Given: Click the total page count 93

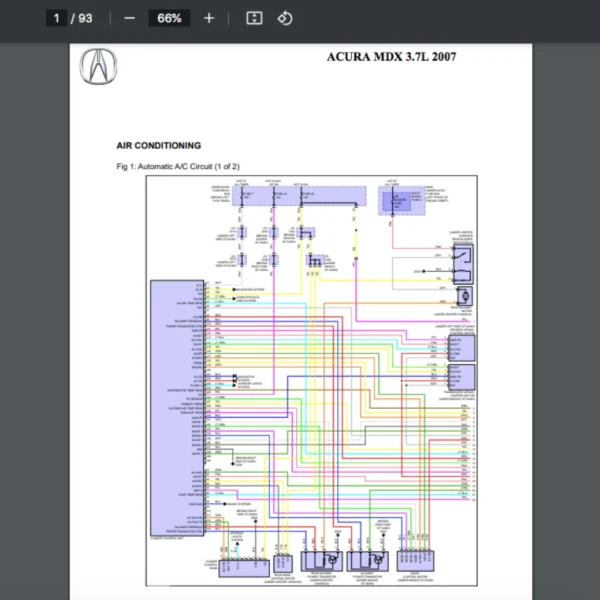Looking at the screenshot, I should pos(85,18).
